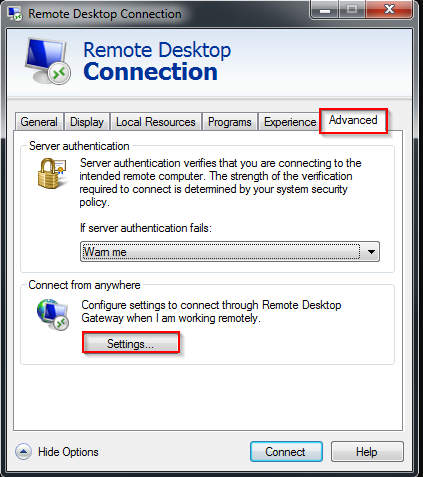Open the Local Resources tab
423x477 pixels.
click(x=156, y=122)
